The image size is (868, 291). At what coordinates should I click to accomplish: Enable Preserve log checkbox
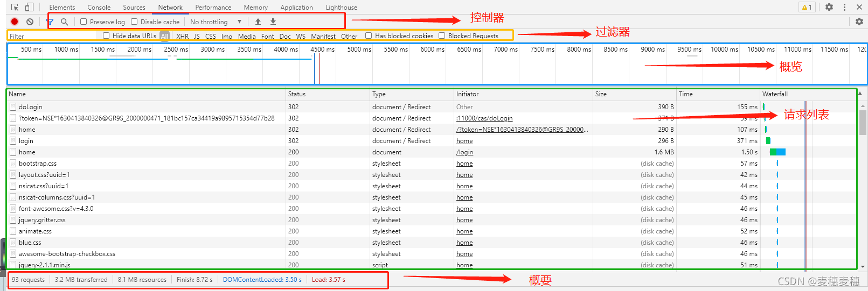(84, 22)
